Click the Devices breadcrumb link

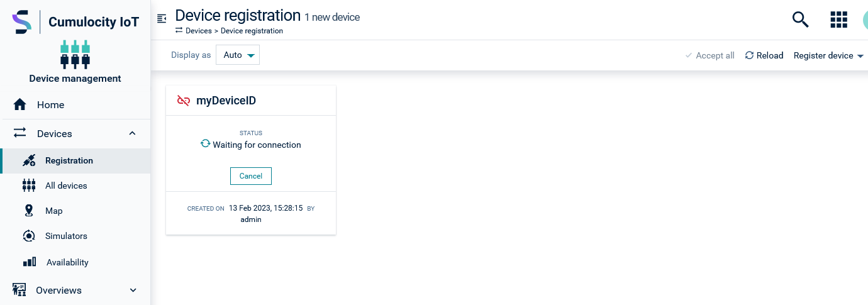[199, 31]
